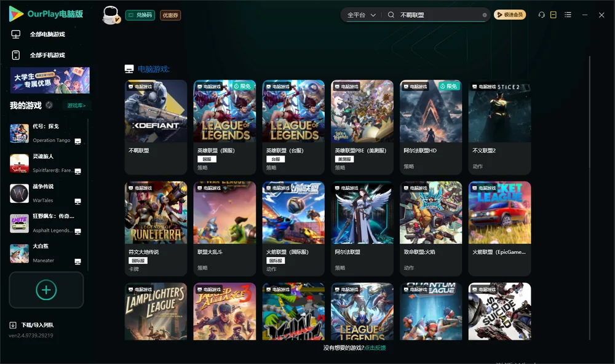615x364 pixels.
Task: Open customer service headset icon
Action: click(x=542, y=15)
